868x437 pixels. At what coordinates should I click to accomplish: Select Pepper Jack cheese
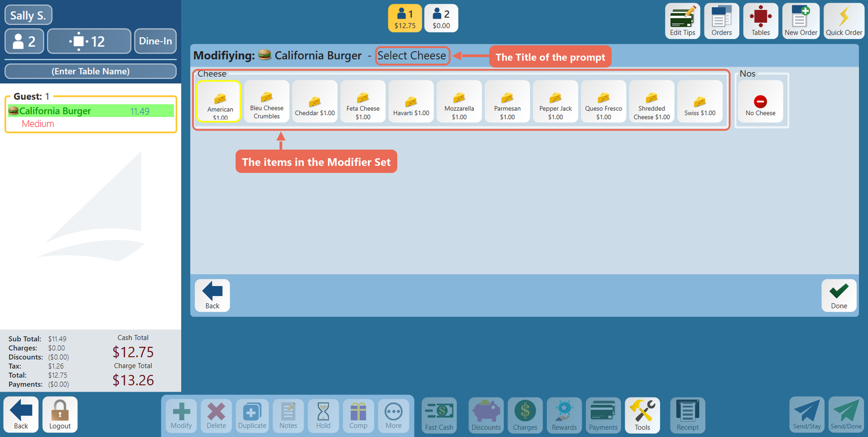click(x=555, y=102)
